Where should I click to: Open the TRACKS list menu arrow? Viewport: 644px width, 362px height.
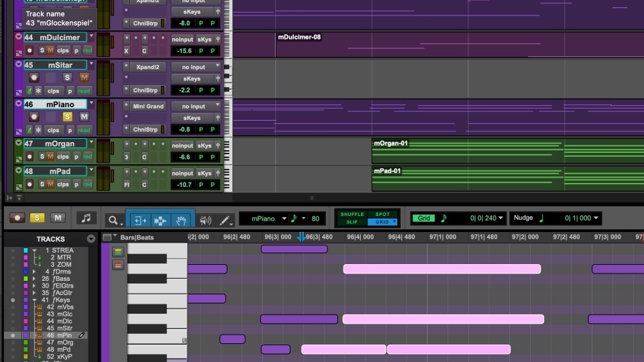tap(91, 239)
